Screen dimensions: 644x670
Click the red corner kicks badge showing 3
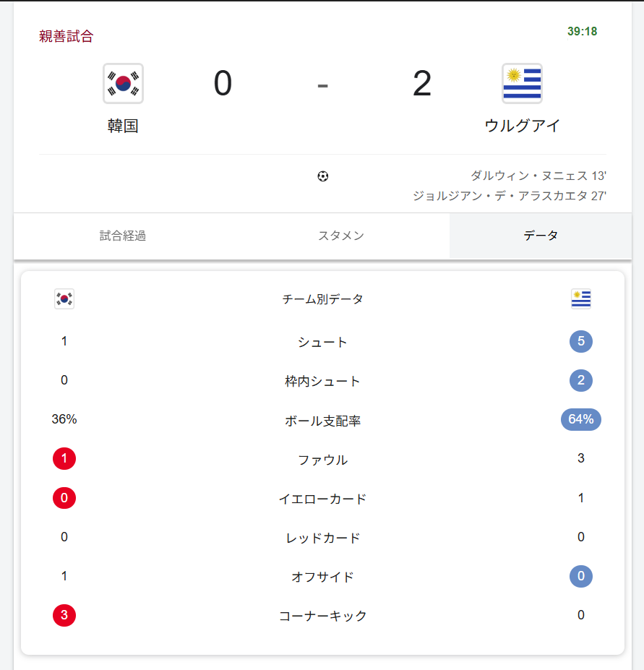point(64,615)
